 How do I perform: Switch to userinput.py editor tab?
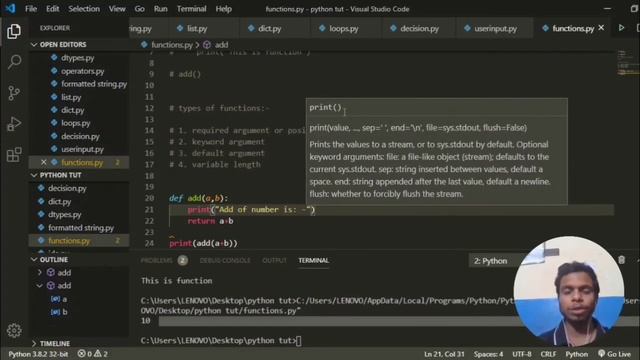[495, 29]
